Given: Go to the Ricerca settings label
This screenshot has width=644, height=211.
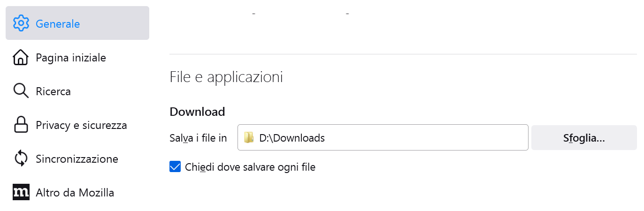Looking at the screenshot, I should coord(53,91).
